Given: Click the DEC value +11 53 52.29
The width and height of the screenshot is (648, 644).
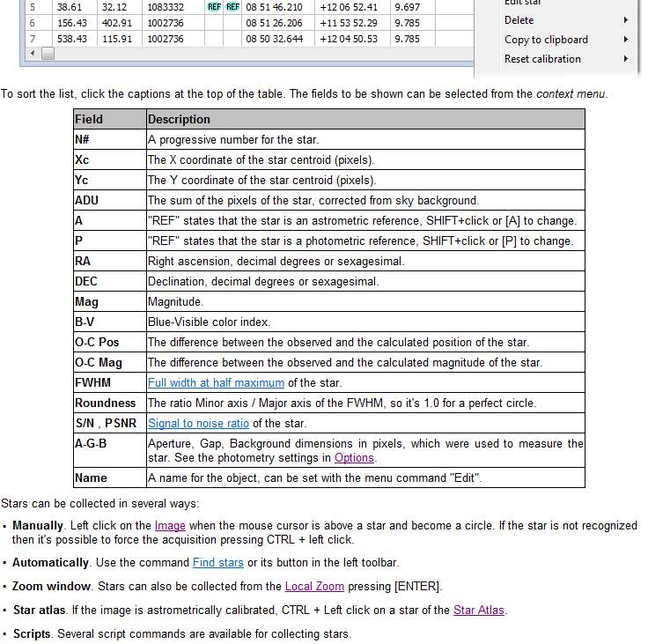Looking at the screenshot, I should 349,23.
